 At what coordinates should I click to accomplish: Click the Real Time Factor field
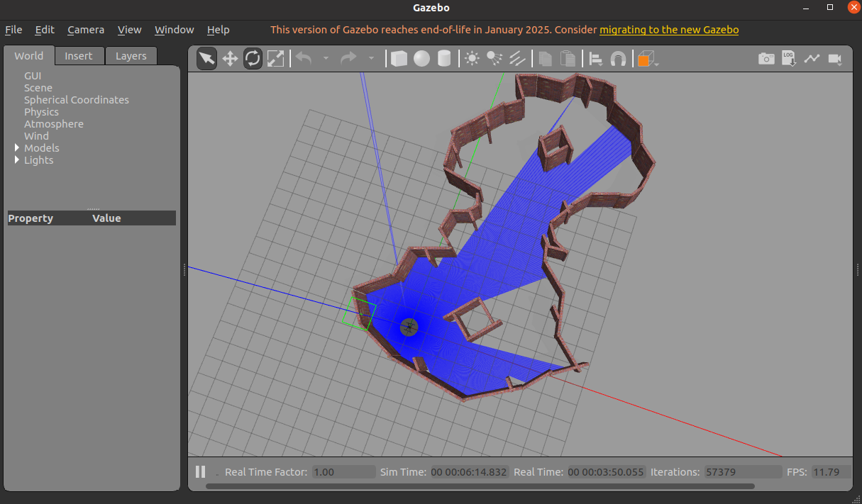pos(343,471)
